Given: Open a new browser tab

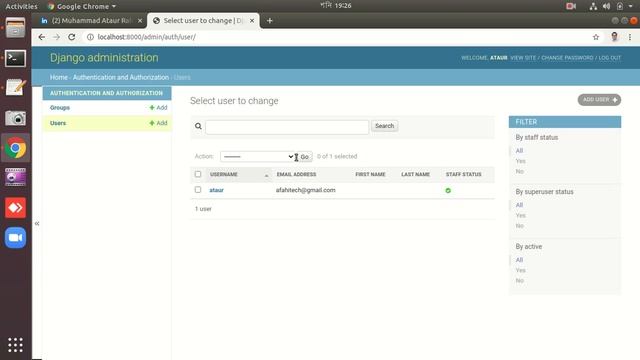Looking at the screenshot, I should [269, 21].
